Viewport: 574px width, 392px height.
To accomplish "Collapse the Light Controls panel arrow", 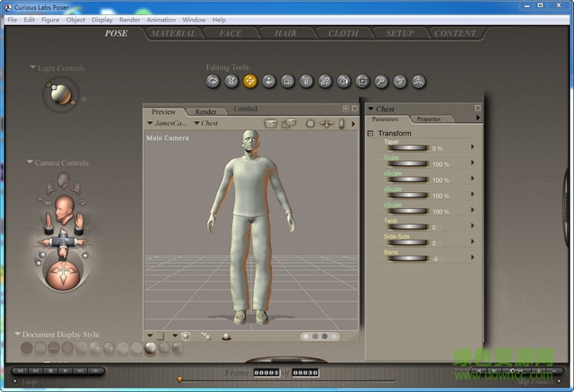I will click(x=32, y=67).
